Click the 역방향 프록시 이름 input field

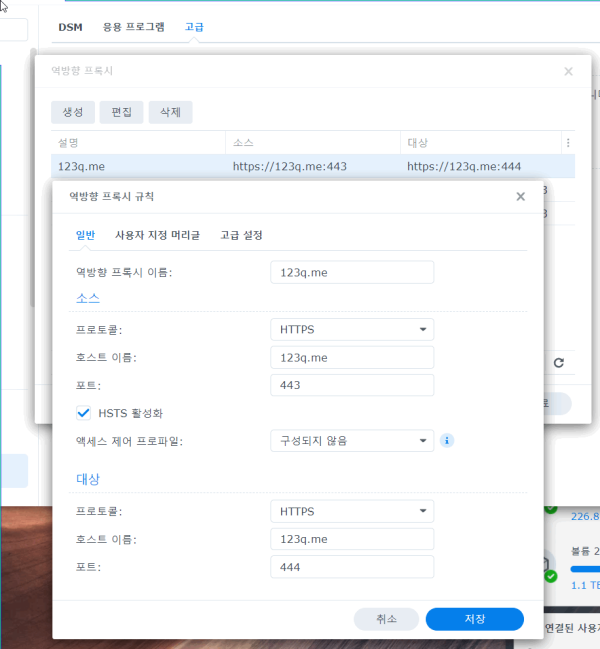(352, 272)
